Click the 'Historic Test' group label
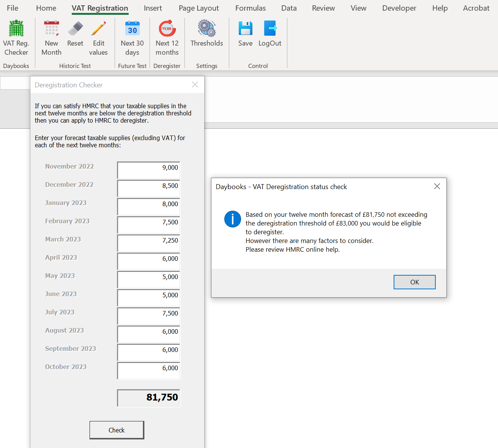The width and height of the screenshot is (498, 448). coord(75,66)
